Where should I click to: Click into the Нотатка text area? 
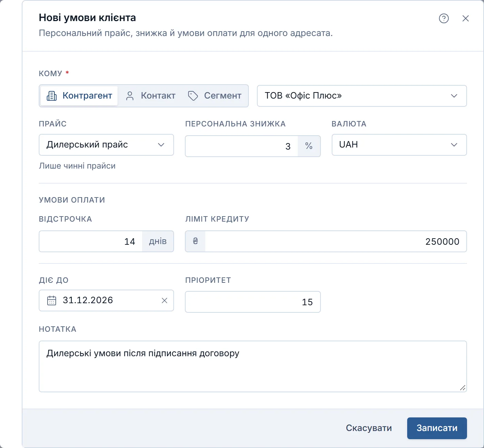click(x=253, y=366)
